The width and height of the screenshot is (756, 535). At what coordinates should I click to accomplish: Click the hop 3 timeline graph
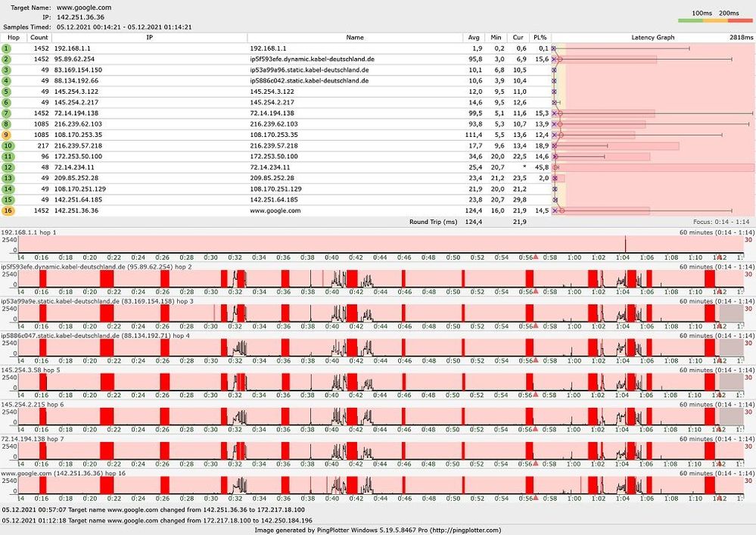[381, 313]
